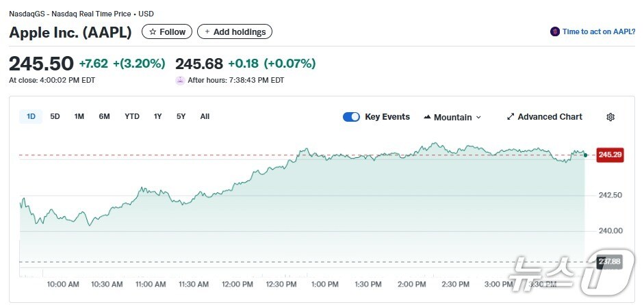This screenshot has width=644, height=305.
Task: Click the red 245.29 price label
Action: (610, 155)
